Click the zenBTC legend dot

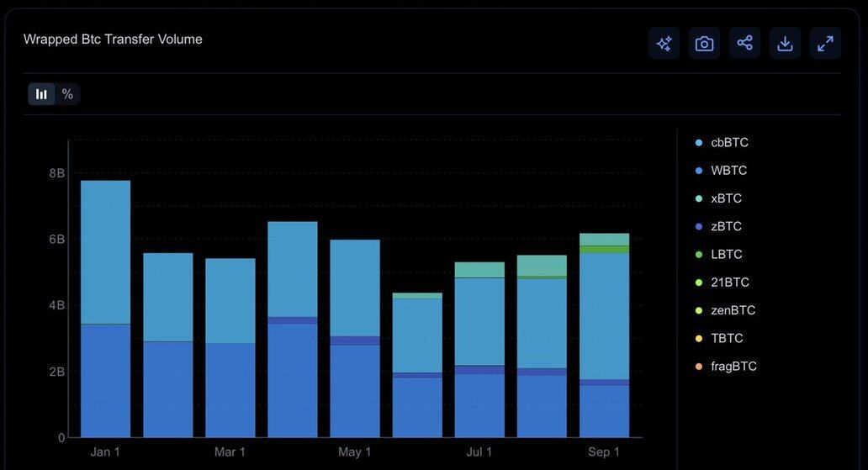[x=699, y=310]
